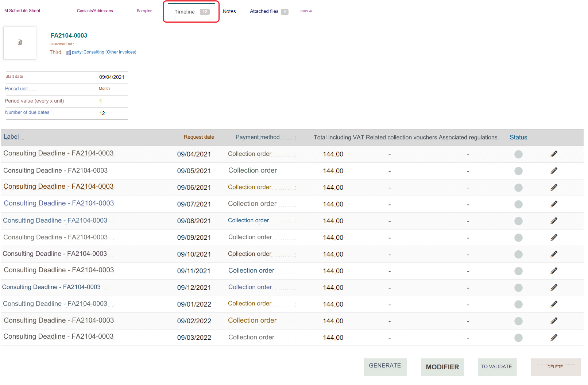
Task: Open the M Schedule Sheet tab
Action: [22, 11]
